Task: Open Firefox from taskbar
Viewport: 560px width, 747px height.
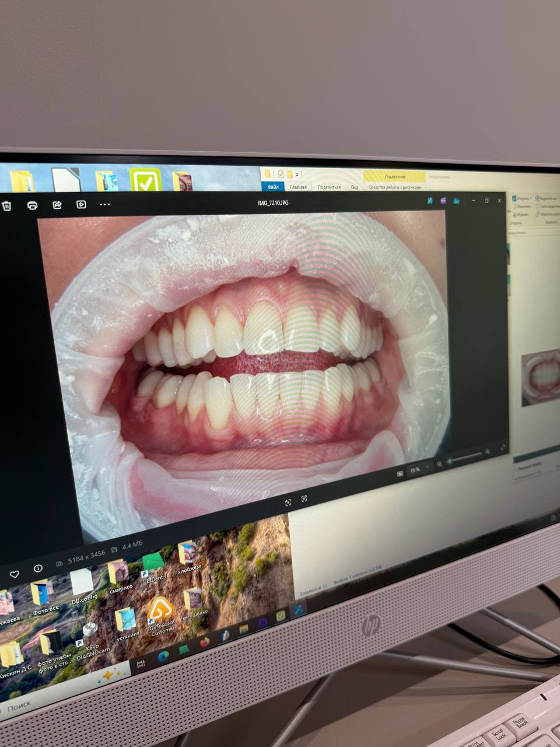Action: click(205, 643)
